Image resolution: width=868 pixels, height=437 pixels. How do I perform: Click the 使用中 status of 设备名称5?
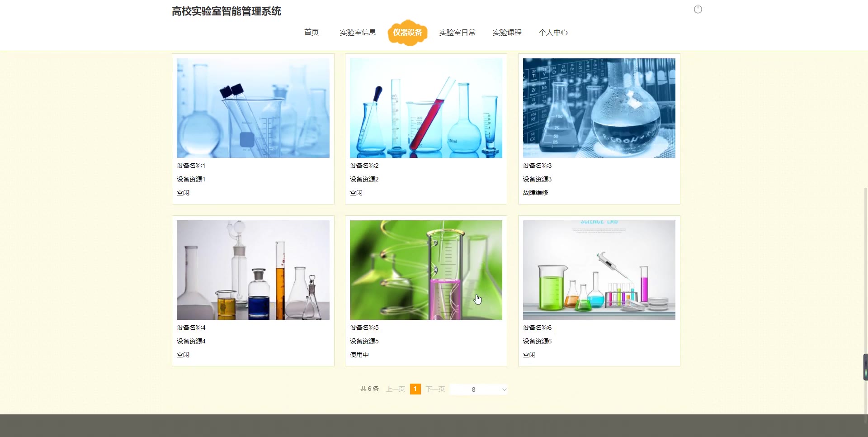[359, 355]
